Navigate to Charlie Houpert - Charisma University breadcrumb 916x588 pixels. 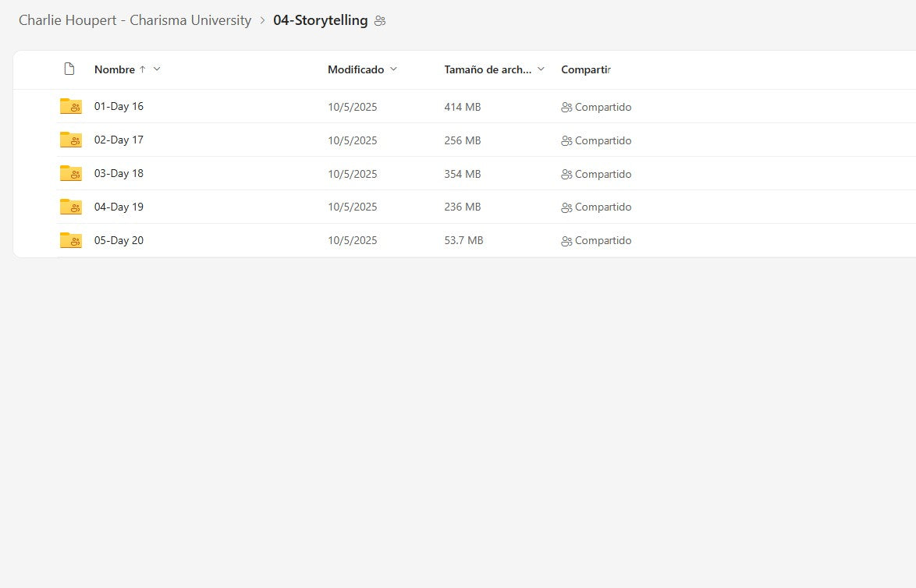click(135, 20)
